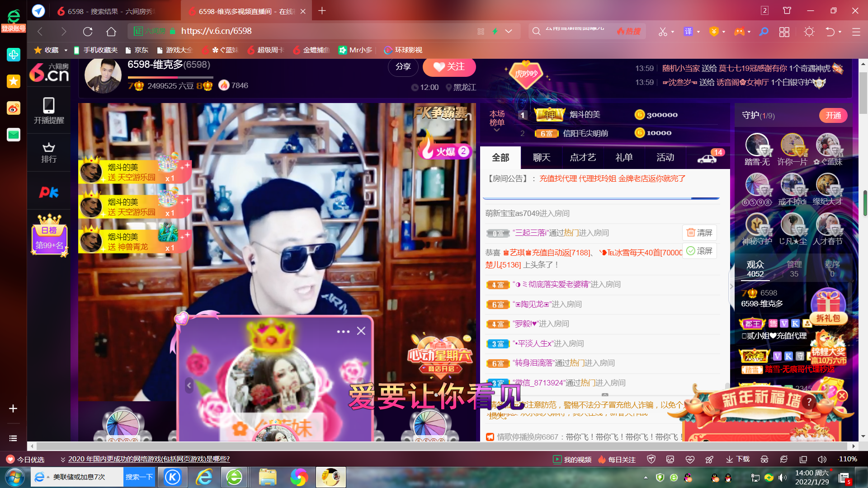Open Windows Start menu
The width and height of the screenshot is (868, 488).
[x=14, y=477]
